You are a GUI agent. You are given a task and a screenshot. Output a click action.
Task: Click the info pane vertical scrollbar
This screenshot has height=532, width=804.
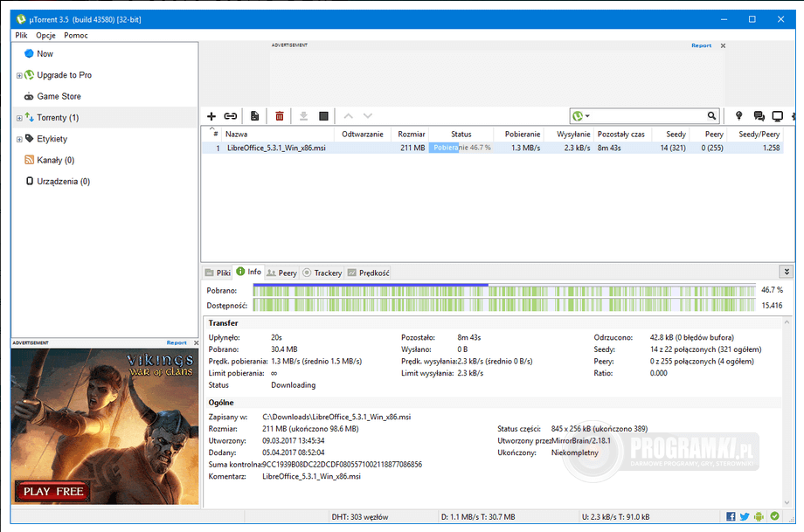pyautogui.click(x=787, y=412)
